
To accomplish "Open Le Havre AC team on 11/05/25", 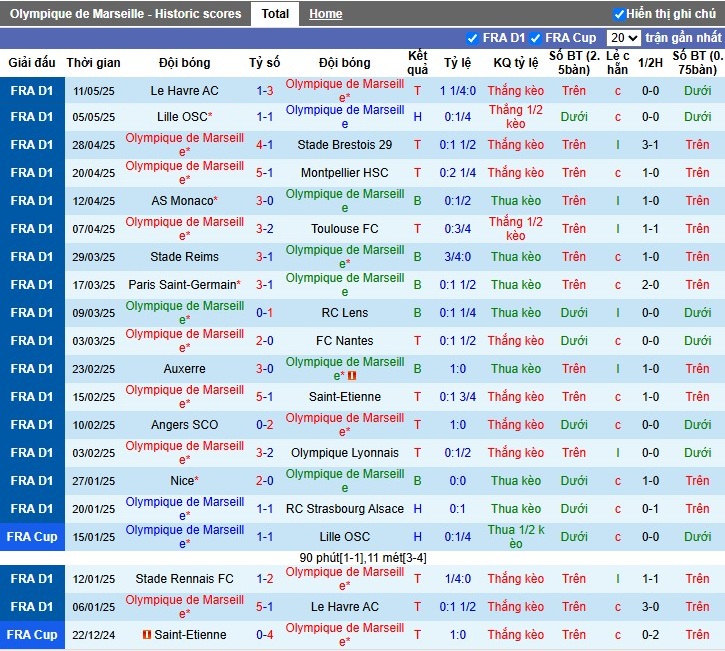I will click(184, 91).
